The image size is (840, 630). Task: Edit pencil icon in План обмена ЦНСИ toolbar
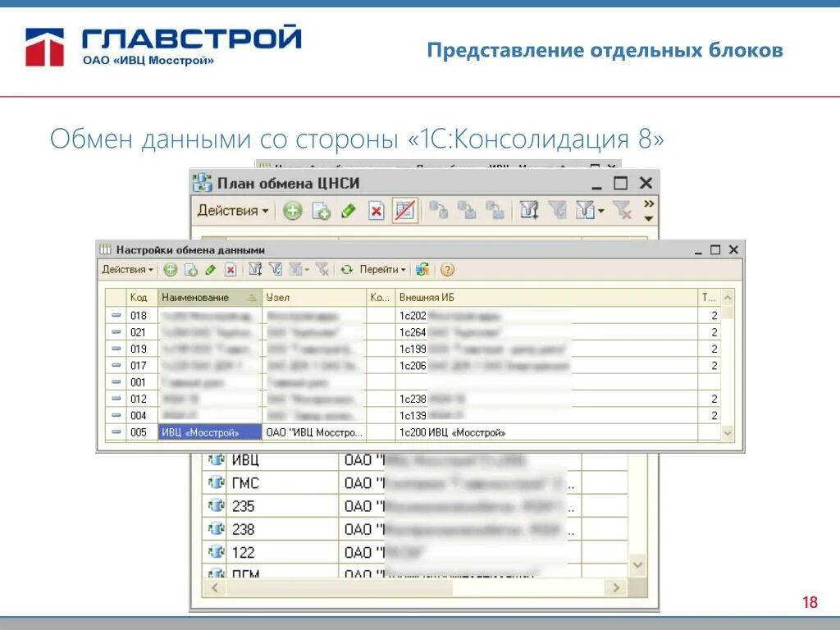(349, 211)
